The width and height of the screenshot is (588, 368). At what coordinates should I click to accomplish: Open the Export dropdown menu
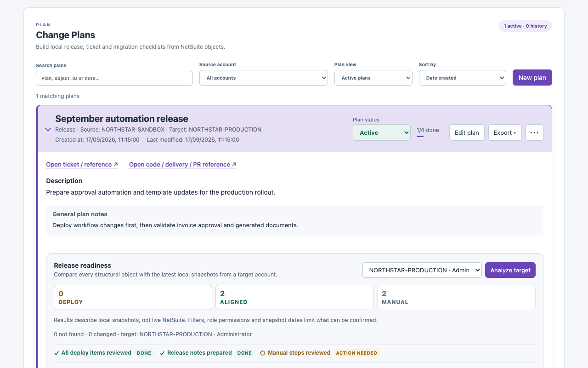coord(505,132)
